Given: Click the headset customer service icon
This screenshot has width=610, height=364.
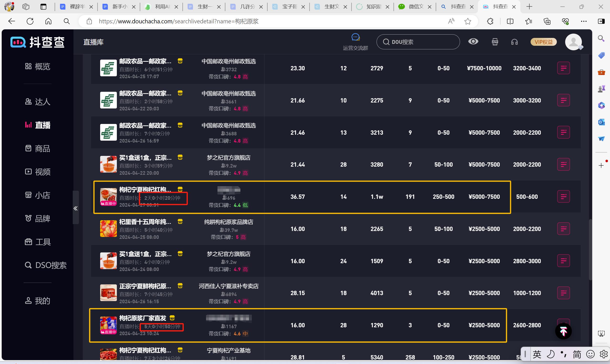Looking at the screenshot, I should click(514, 42).
